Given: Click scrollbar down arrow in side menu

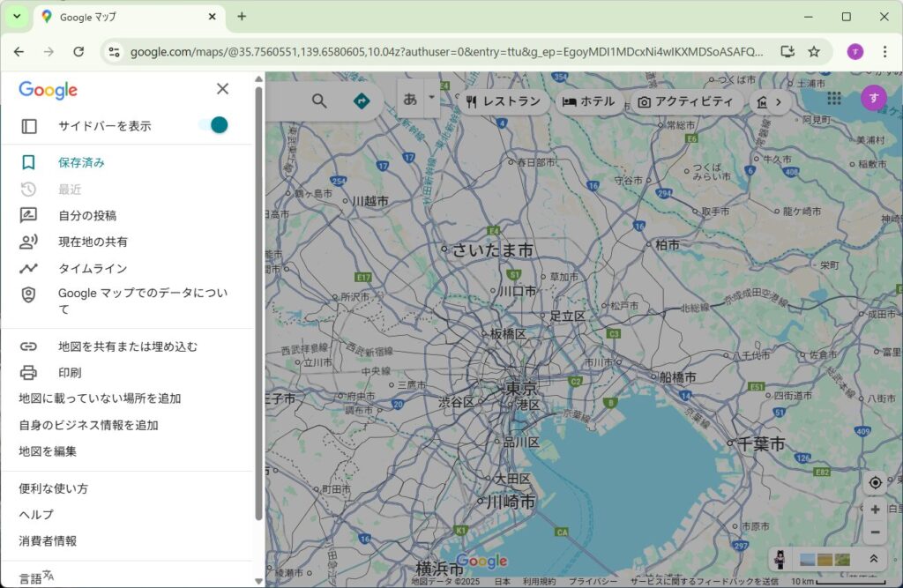Looking at the screenshot, I should (258, 581).
